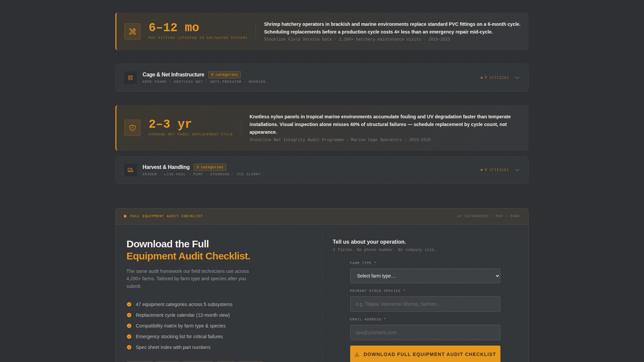Click the shield icon beside 2–3 yr stat
This screenshot has width=644, height=362.
(x=132, y=127)
